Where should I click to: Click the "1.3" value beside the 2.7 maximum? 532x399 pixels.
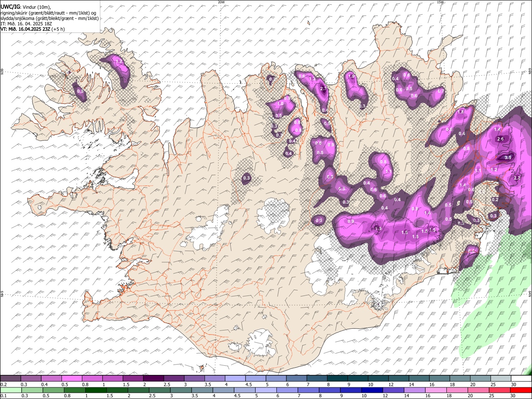click(312, 79)
